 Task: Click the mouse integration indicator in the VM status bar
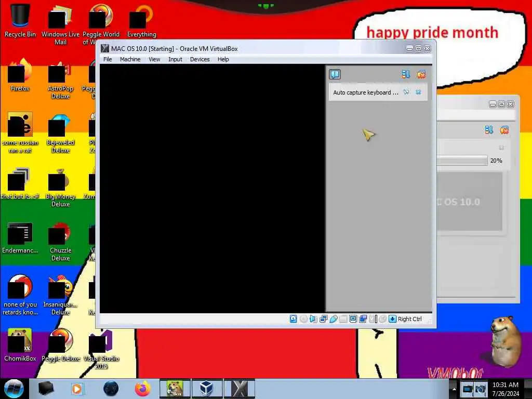pyautogui.click(x=383, y=319)
